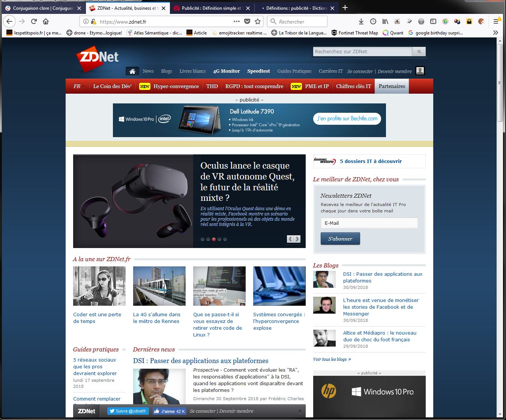This screenshot has height=420, width=506.
Task: Select the third carousel dot indicator
Action: tap(214, 239)
